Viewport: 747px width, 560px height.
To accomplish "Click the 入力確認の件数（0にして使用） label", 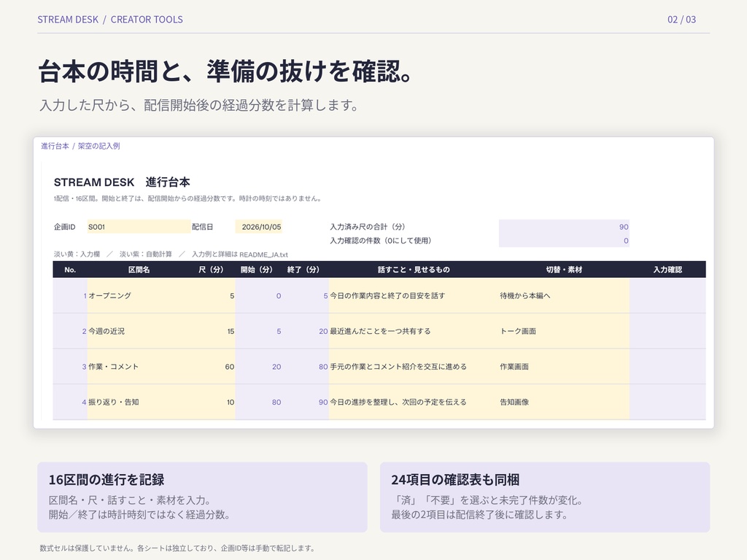I will click(380, 241).
